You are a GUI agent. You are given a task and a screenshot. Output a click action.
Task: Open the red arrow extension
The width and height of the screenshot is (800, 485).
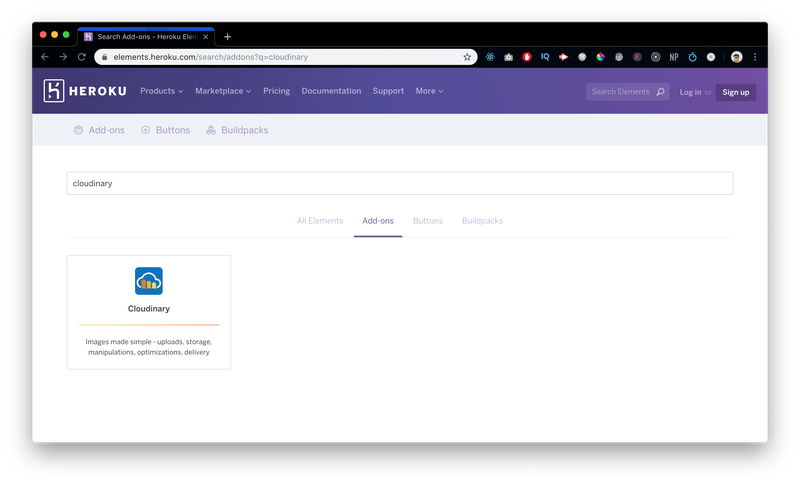pos(564,57)
